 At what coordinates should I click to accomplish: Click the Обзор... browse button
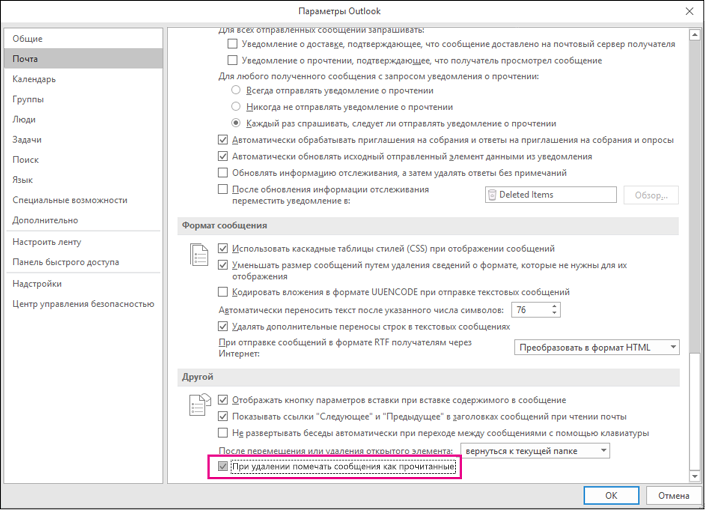click(651, 195)
